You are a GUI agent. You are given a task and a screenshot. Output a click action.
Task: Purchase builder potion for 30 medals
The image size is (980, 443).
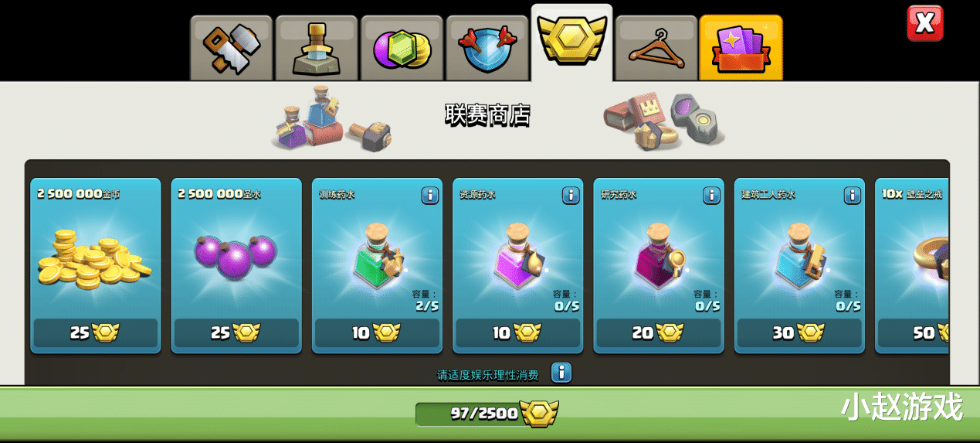[799, 333]
